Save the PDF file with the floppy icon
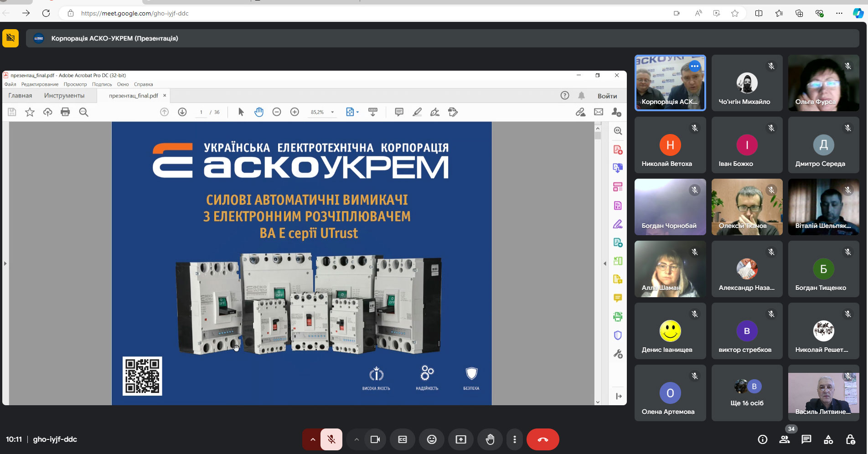 point(12,112)
